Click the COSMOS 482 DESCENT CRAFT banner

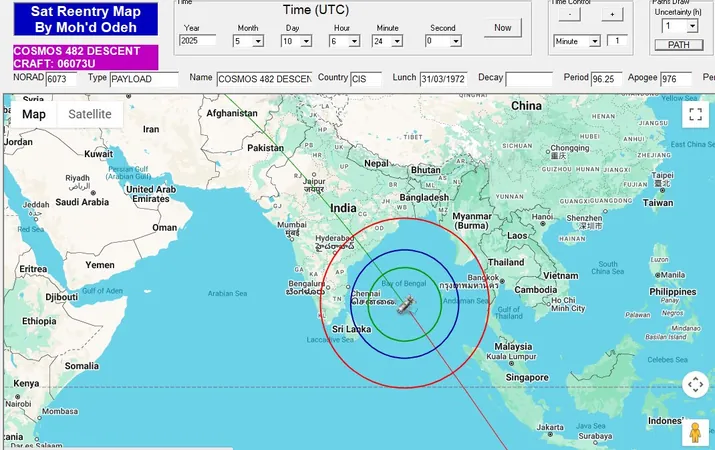86,57
